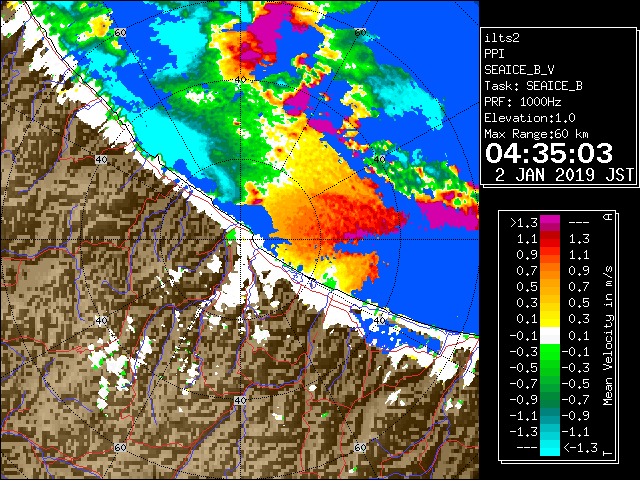Select the yellow legend swatch beside left 0.1
This screenshot has width=640, height=480.
(550, 319)
